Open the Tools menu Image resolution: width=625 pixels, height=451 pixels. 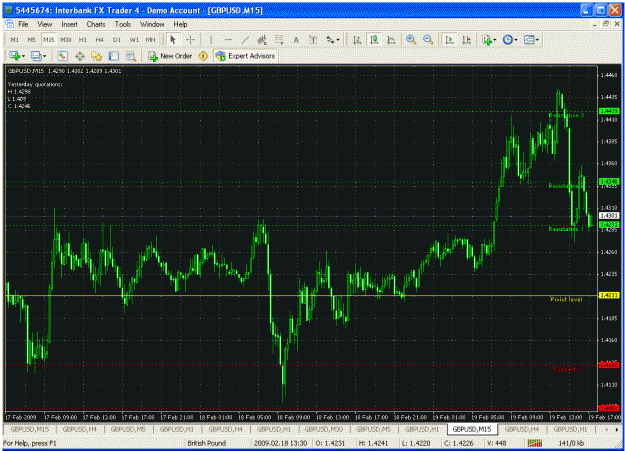click(x=123, y=24)
